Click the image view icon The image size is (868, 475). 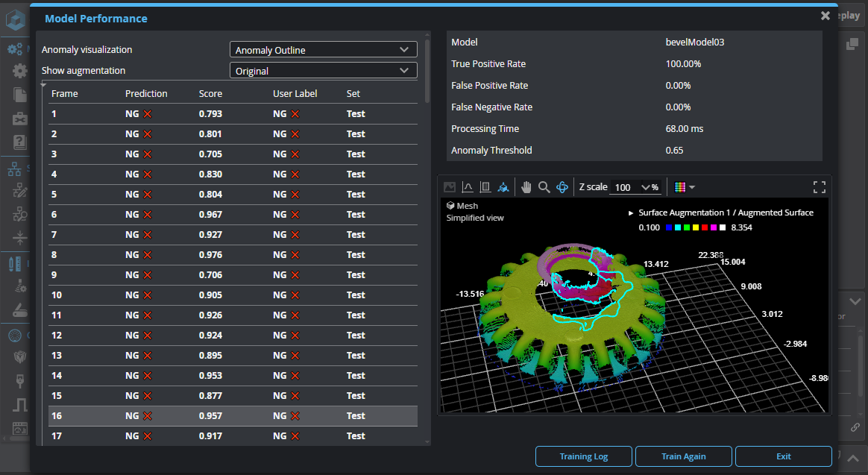pyautogui.click(x=450, y=187)
